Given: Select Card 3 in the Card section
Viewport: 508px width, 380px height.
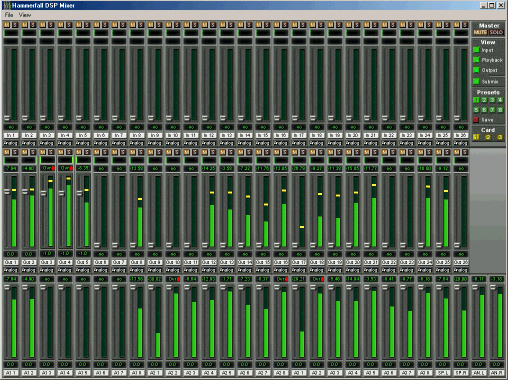Looking at the screenshot, I should (x=500, y=137).
